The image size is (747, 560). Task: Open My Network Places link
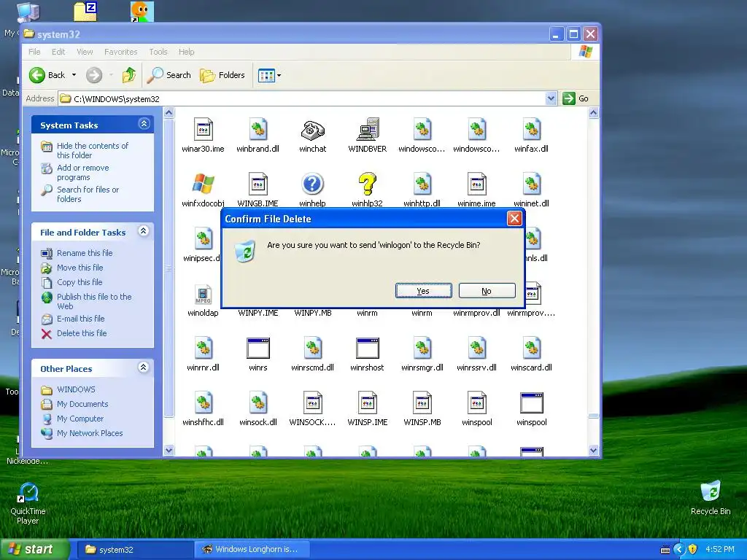[x=90, y=433]
